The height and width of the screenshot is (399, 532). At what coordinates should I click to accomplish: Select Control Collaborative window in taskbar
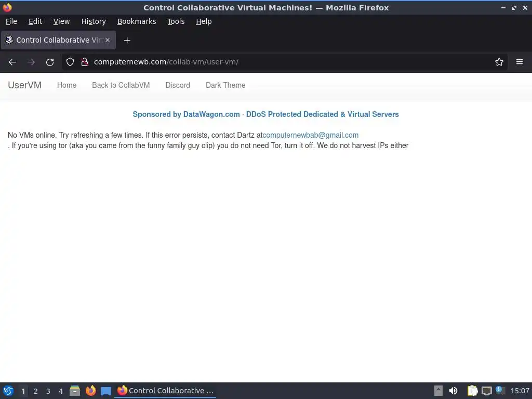(166, 391)
